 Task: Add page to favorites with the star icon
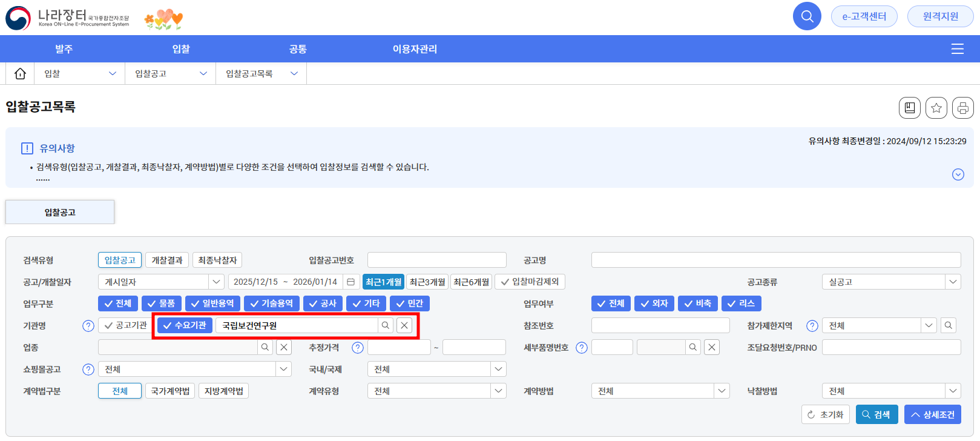point(936,108)
